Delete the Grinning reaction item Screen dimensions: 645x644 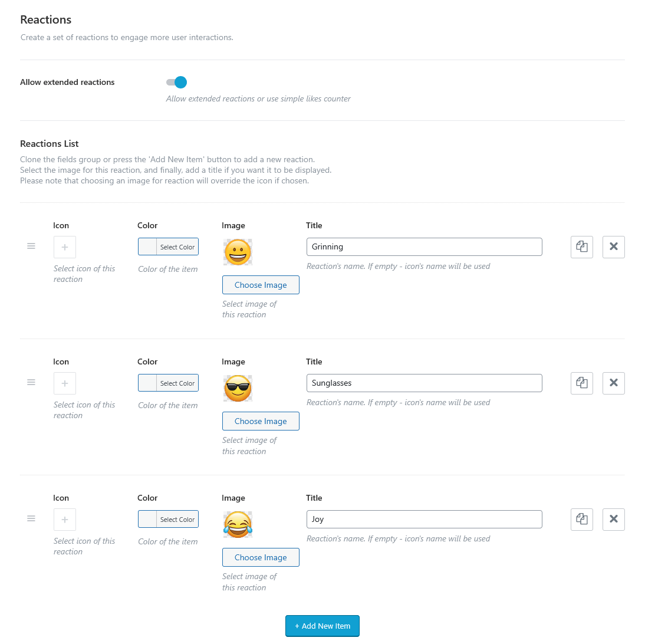pos(613,247)
